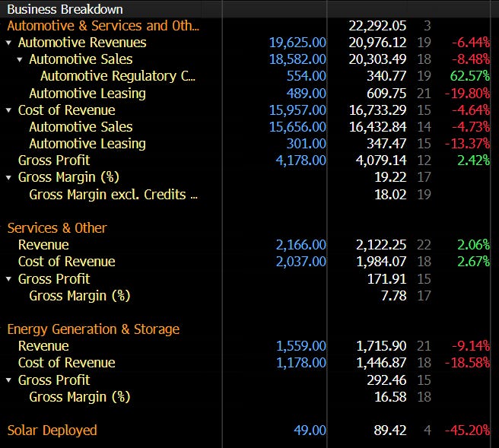Collapse the Automotive Revenues row triangle
The width and height of the screenshot is (499, 448).
(x=8, y=43)
